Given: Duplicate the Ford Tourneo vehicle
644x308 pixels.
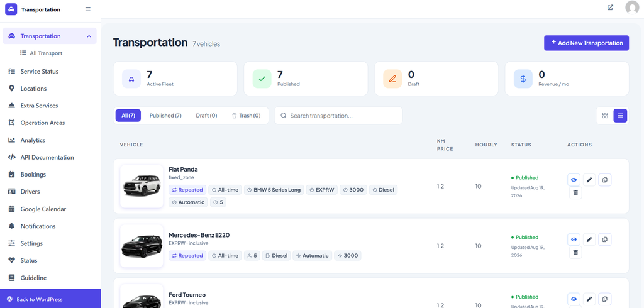Looking at the screenshot, I should click(605, 299).
